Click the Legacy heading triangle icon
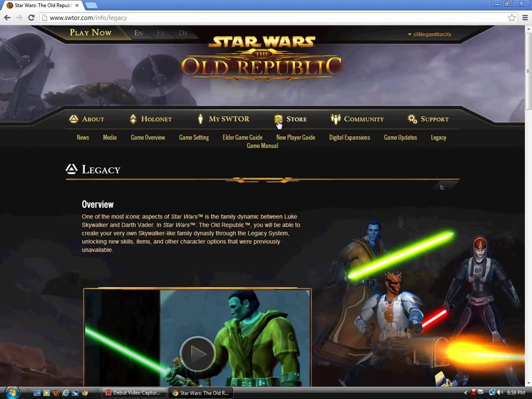The height and width of the screenshot is (399, 532). pyautogui.click(x=71, y=169)
